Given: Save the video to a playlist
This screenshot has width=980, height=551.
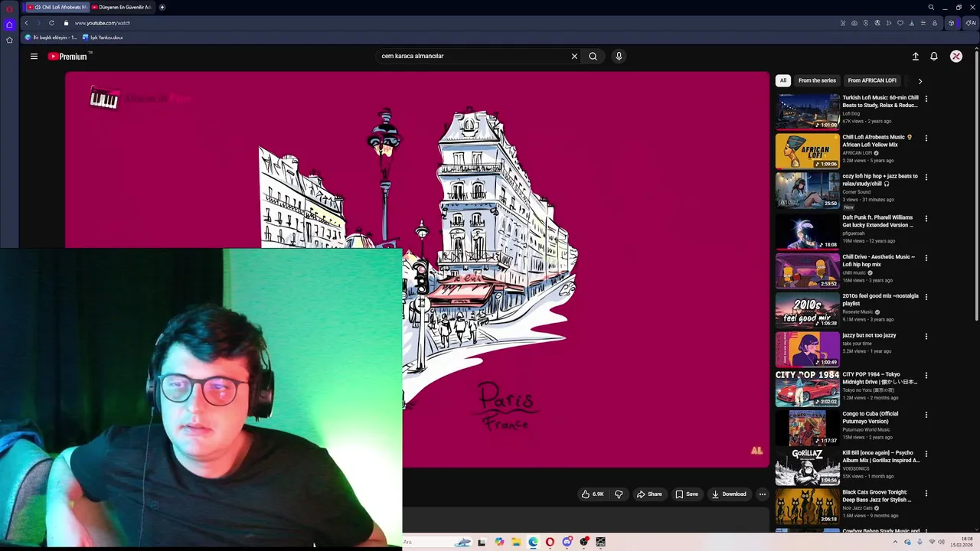Looking at the screenshot, I should pos(687,494).
